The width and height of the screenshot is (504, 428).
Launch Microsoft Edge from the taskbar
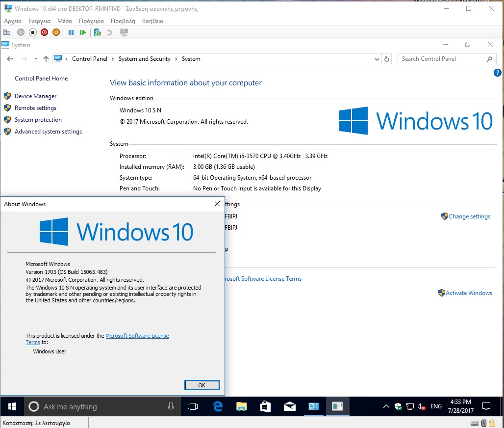pyautogui.click(x=218, y=406)
